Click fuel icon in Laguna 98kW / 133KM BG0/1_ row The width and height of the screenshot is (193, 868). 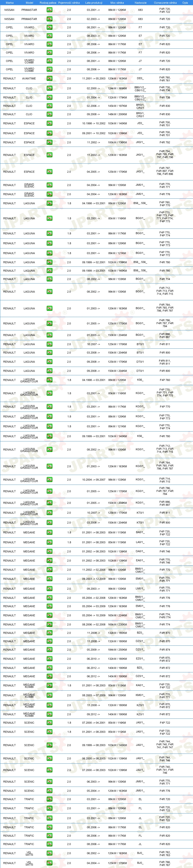(x=50, y=279)
